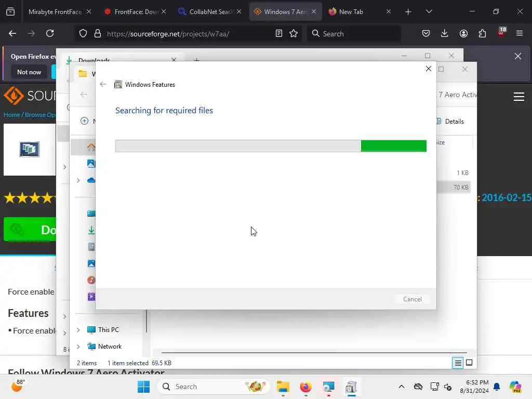Switch to large icons view in File Explorer
Image resolution: width=532 pixels, height=399 pixels.
coord(469,363)
